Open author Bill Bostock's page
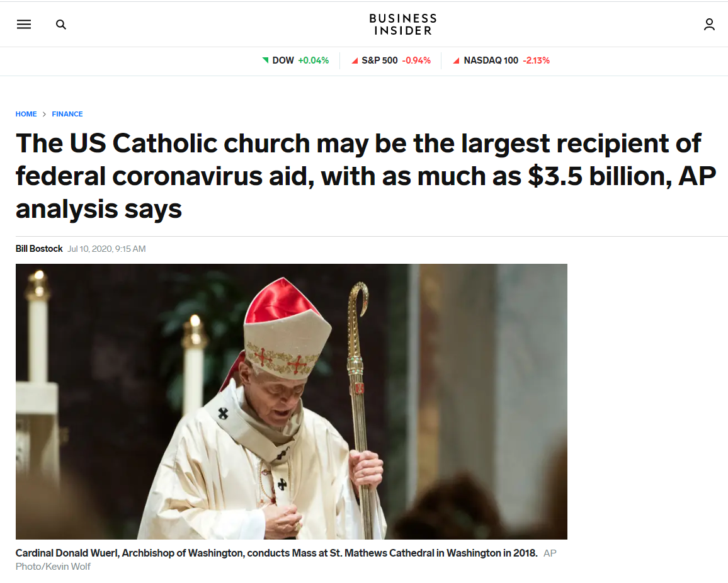The height and width of the screenshot is (583, 728). coord(39,249)
